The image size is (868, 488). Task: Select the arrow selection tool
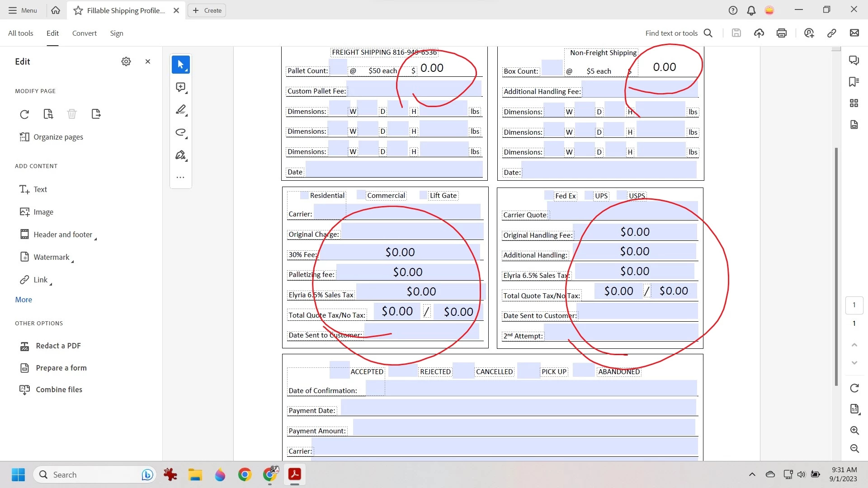tap(180, 65)
